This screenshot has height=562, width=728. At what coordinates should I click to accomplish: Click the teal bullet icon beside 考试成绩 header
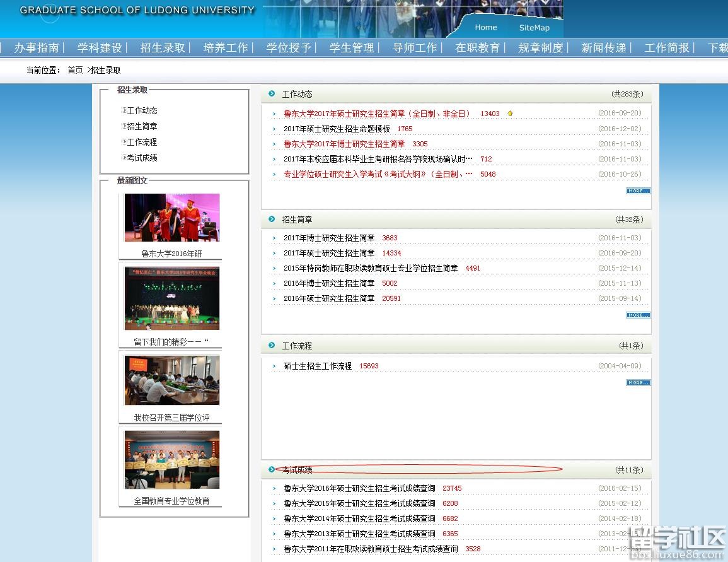pos(272,469)
